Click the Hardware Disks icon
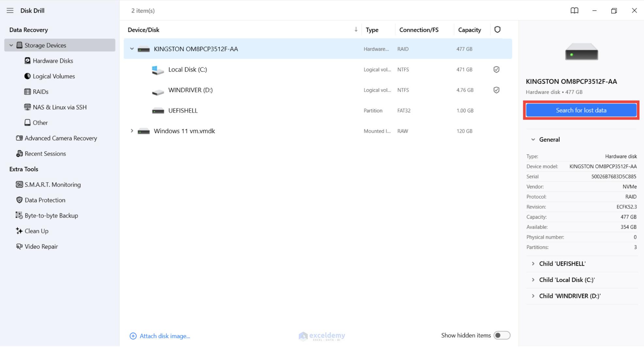The width and height of the screenshot is (644, 347). [x=27, y=61]
